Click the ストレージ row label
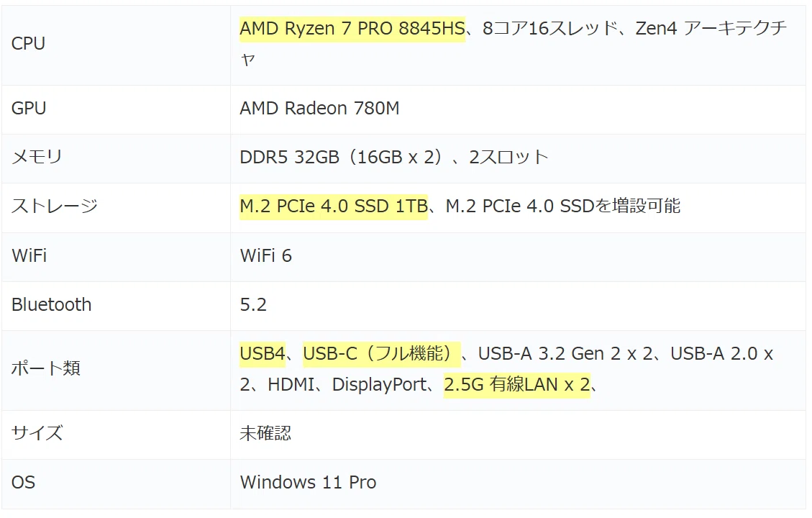812x518 pixels. click(x=55, y=206)
